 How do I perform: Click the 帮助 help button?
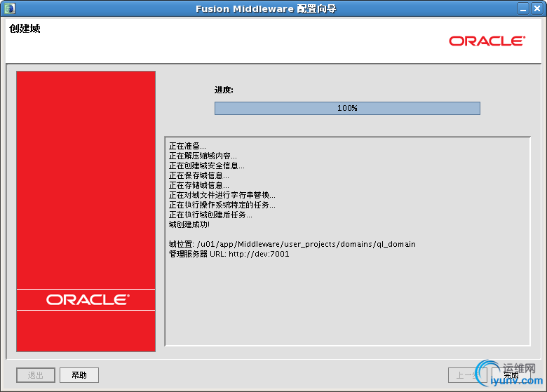tap(79, 375)
